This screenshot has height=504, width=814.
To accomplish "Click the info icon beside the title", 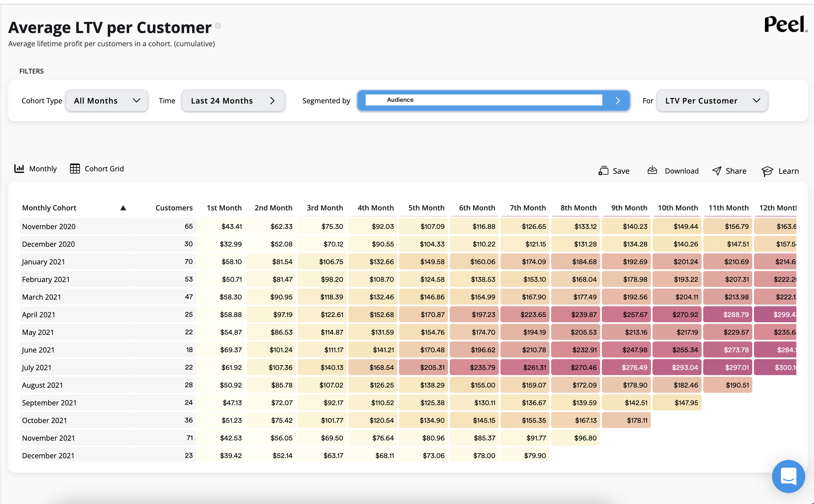I will click(218, 26).
